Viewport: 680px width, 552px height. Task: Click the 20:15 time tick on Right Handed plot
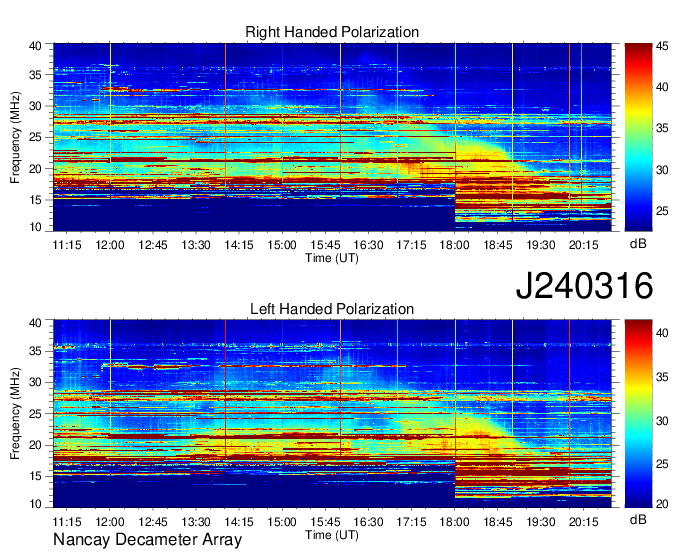pos(583,245)
